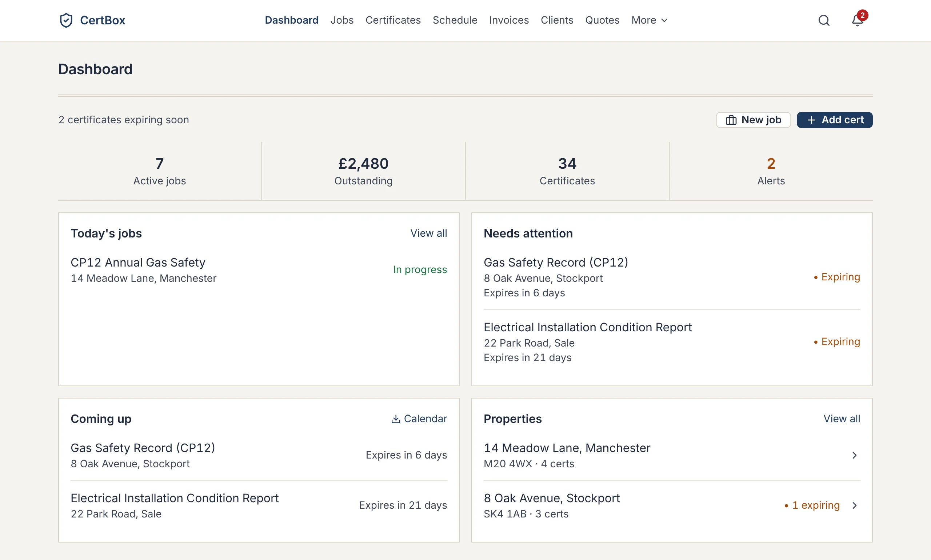Click the '1 expiring' property badge
Image resolution: width=931 pixels, height=560 pixels.
point(812,505)
